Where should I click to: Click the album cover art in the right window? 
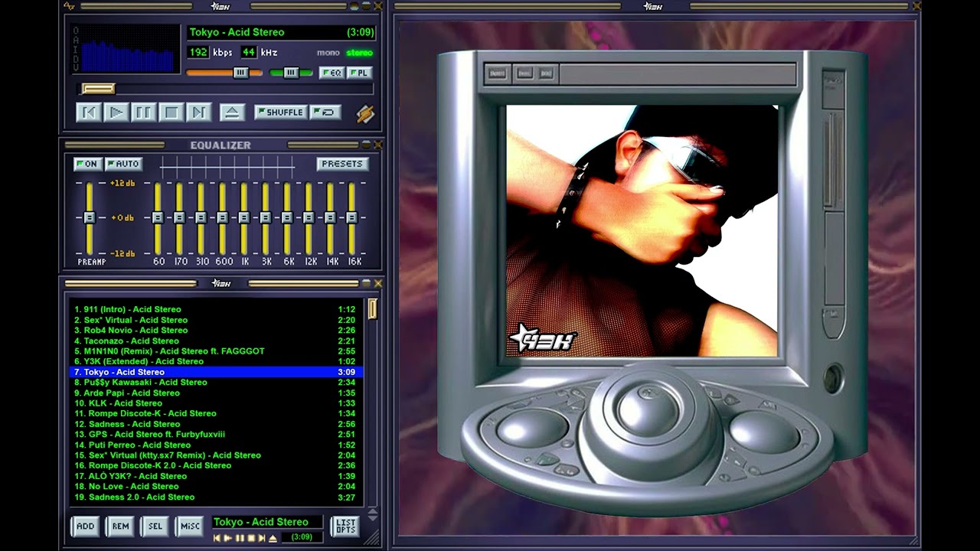click(x=642, y=231)
